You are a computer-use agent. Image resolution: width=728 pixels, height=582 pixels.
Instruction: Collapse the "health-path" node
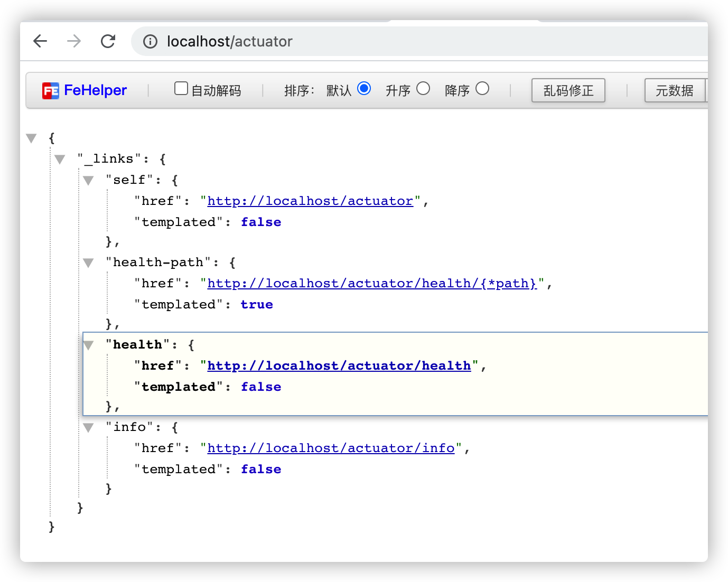tap(88, 263)
